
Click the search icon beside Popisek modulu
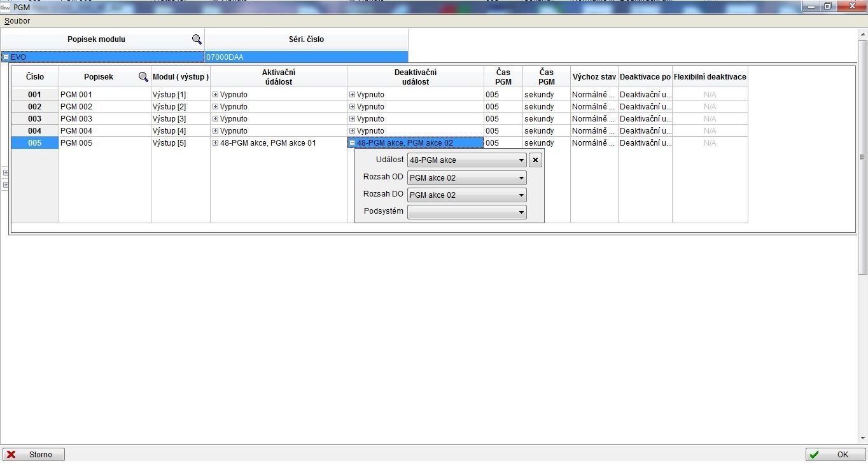point(197,39)
